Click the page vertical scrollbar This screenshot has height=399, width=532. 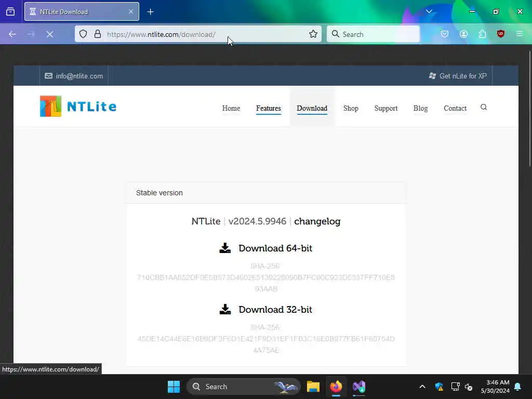[529, 109]
